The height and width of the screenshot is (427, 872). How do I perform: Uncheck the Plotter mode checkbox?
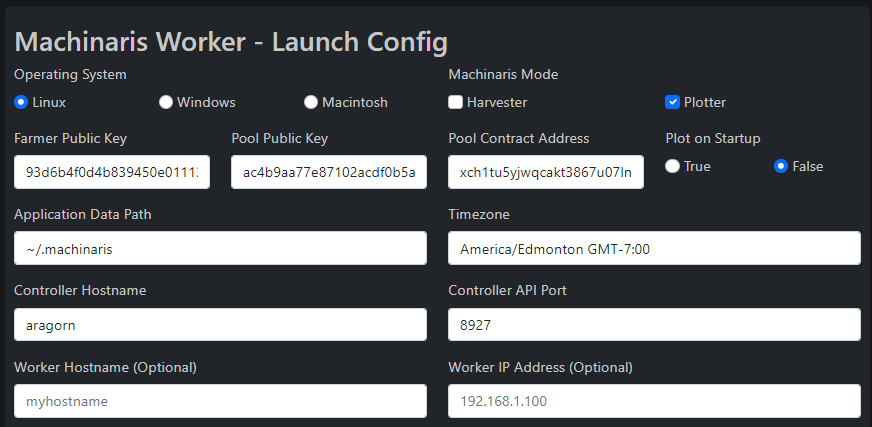point(672,102)
